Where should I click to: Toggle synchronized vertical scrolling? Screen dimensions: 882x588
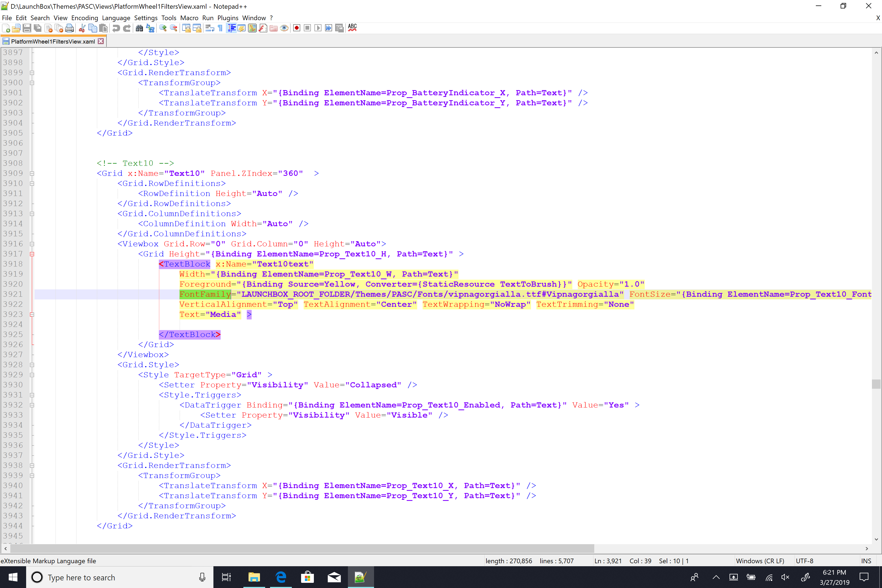186,28
